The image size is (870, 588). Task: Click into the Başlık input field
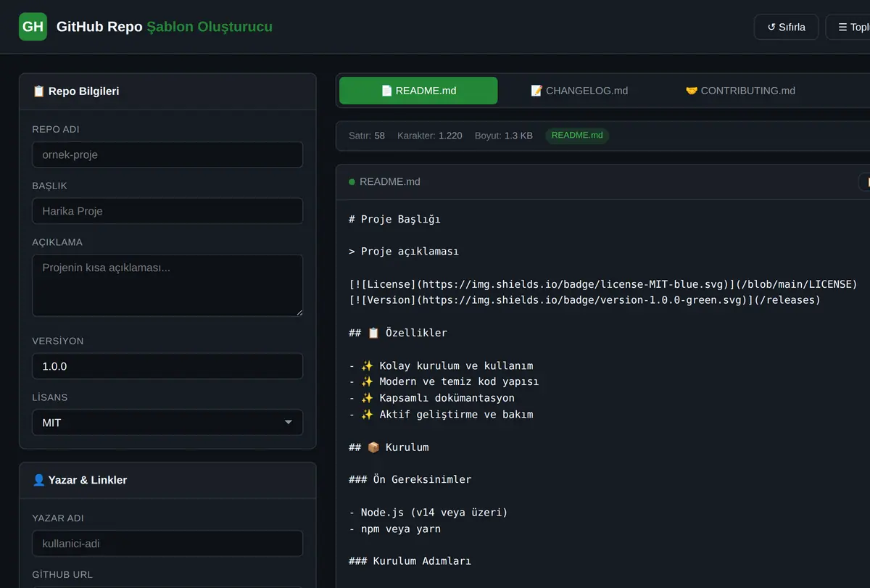tap(167, 211)
